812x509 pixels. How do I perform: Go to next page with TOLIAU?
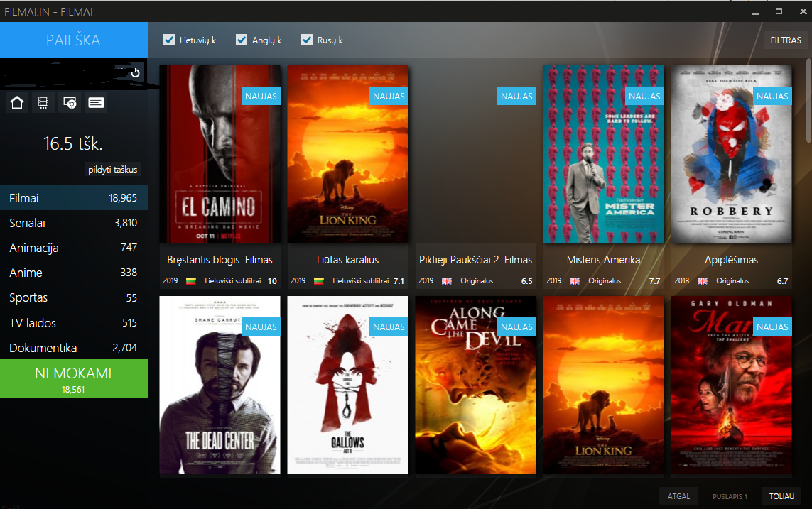tap(781, 496)
